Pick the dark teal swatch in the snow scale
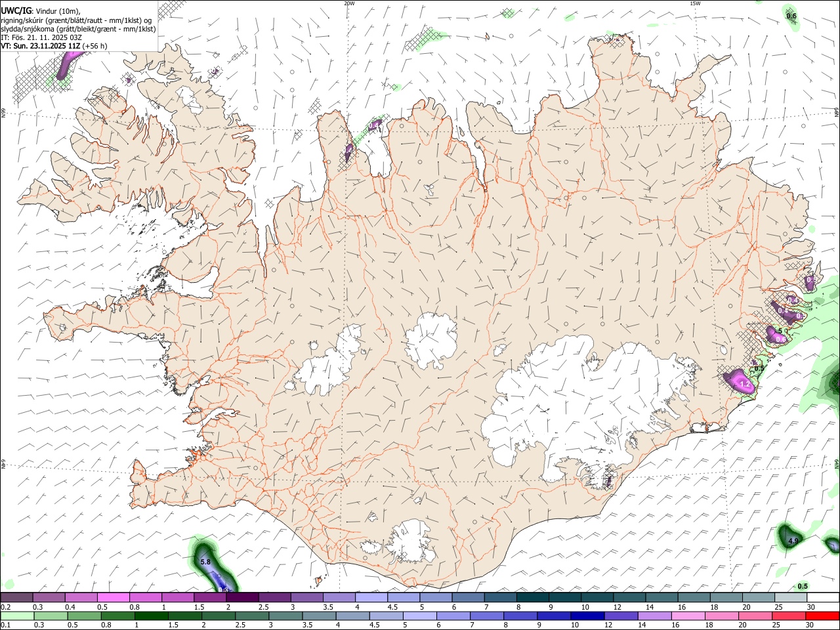 coord(533,598)
